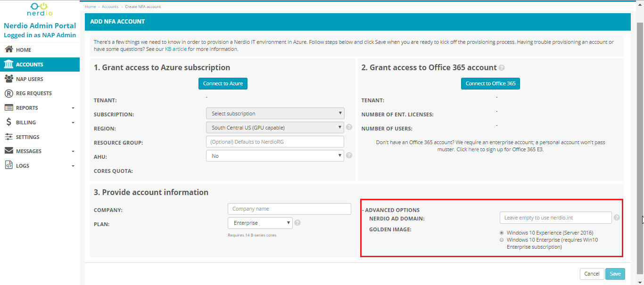Open the KB article link
Viewport: 644px width, 285px height.
pos(176,49)
